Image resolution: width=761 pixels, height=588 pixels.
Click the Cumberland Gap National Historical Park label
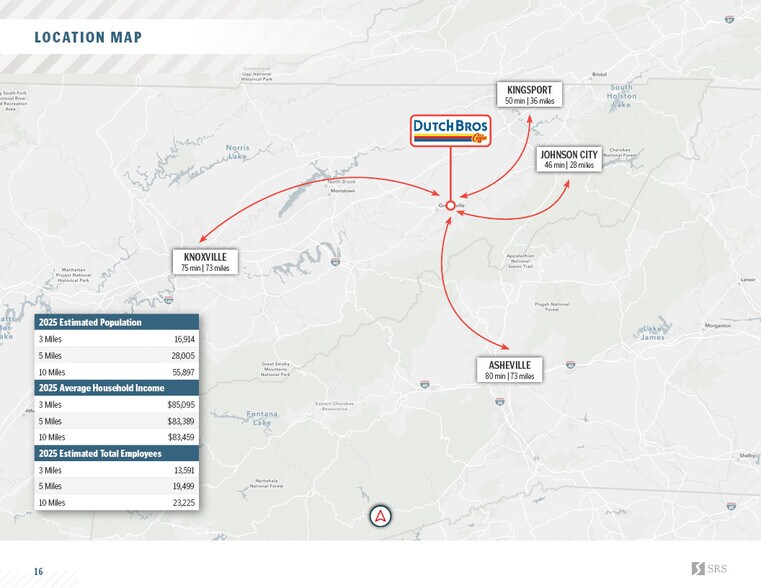point(257,74)
